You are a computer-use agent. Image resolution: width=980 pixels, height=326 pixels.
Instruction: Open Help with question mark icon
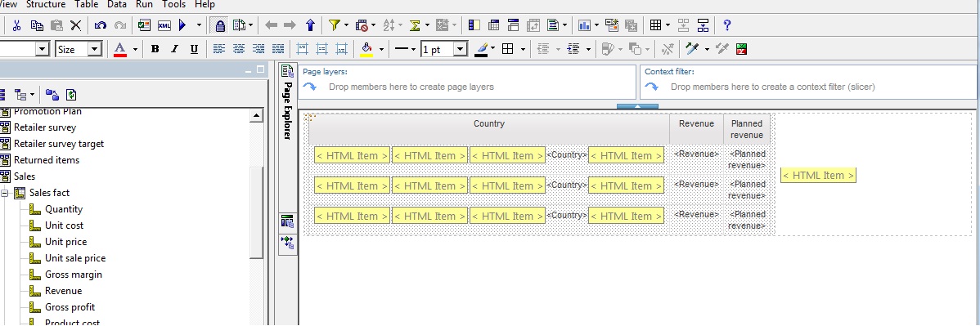pos(727,25)
